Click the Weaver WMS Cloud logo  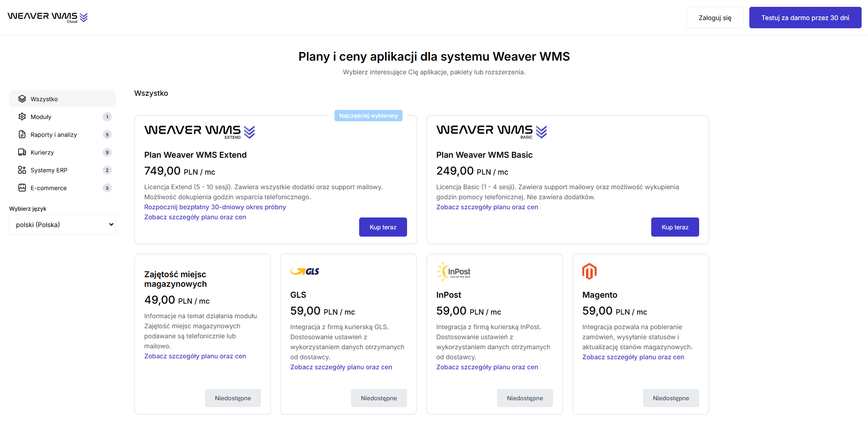(x=47, y=17)
